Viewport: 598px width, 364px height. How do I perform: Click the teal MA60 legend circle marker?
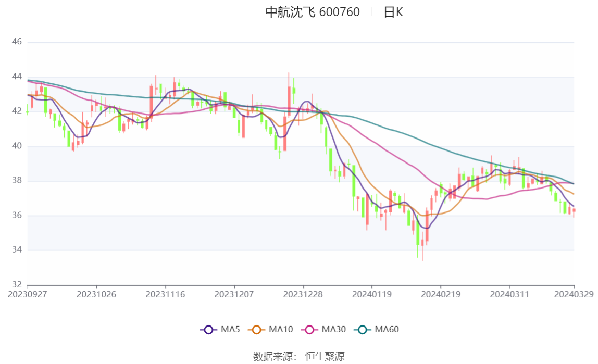[363, 329]
